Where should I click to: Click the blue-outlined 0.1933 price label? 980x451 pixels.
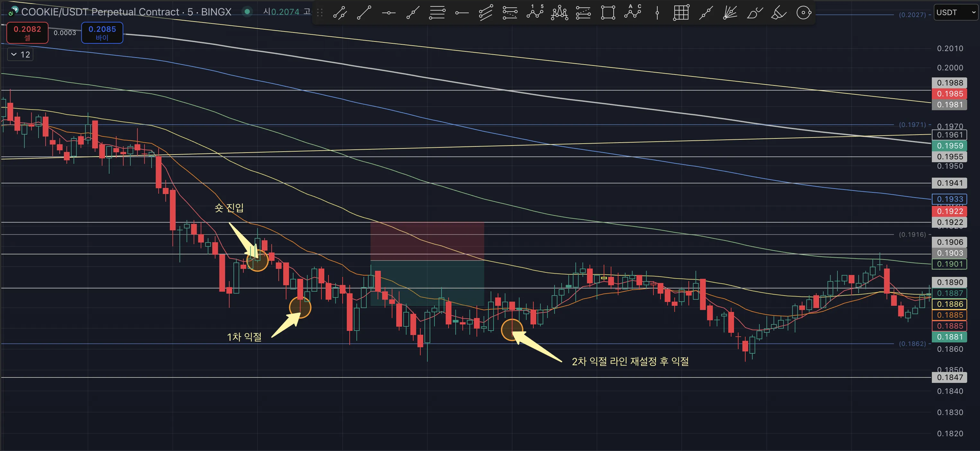[x=949, y=199]
